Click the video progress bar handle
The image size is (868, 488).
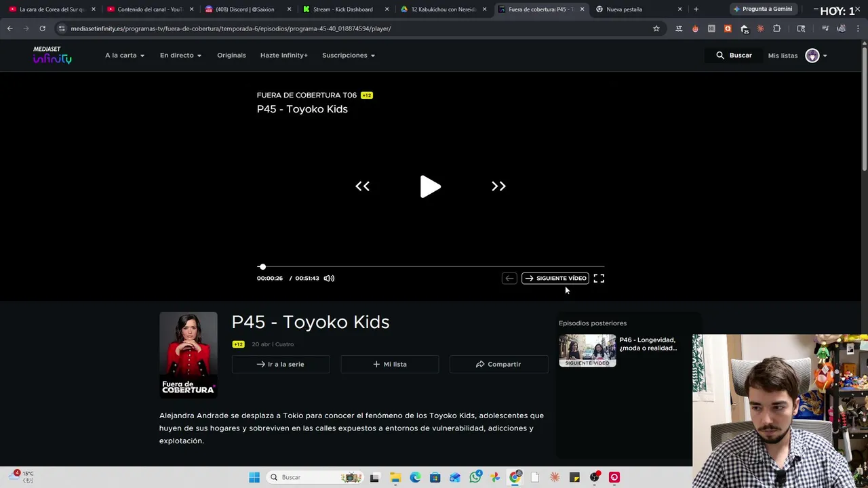point(262,267)
